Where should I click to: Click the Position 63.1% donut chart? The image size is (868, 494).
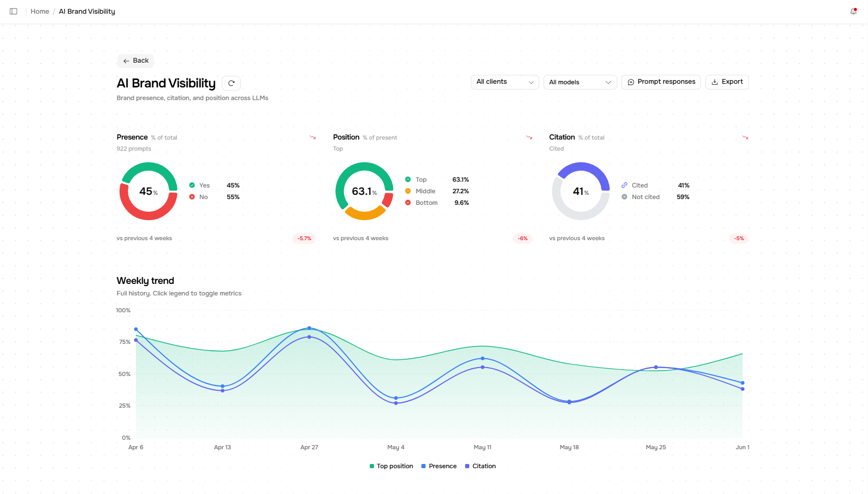coord(364,191)
